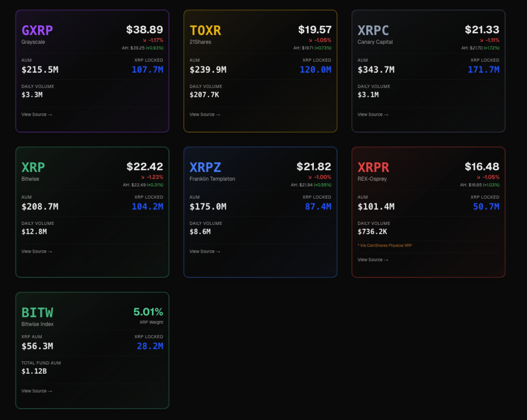Image resolution: width=527 pixels, height=420 pixels.
Task: Click the arrow in GXRP View Source link
Action: [49, 114]
